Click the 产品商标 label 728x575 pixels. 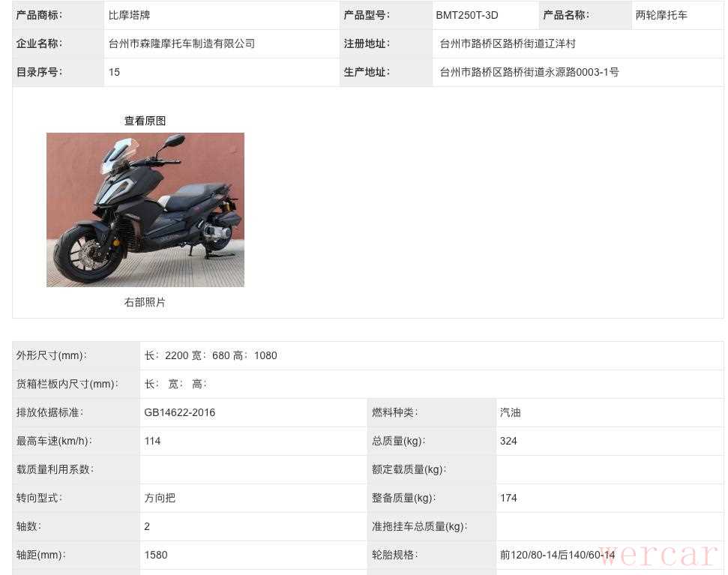[40, 15]
